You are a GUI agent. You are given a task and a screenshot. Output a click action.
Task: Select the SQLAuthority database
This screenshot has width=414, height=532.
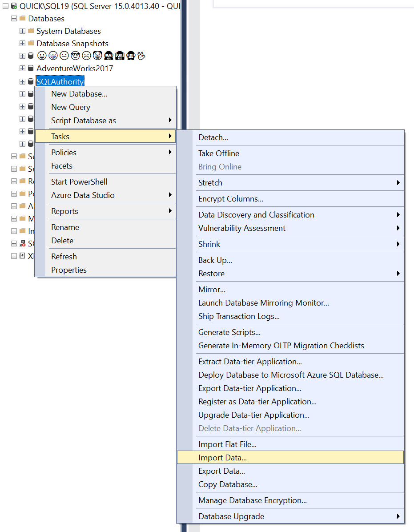click(60, 81)
